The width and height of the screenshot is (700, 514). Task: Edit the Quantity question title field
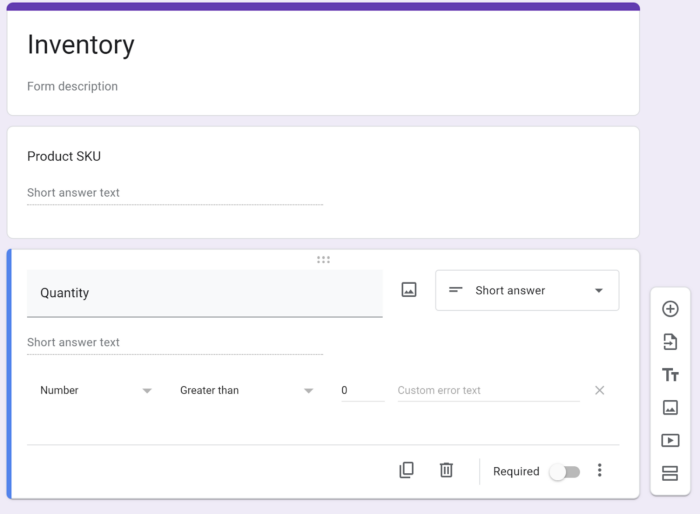(204, 293)
